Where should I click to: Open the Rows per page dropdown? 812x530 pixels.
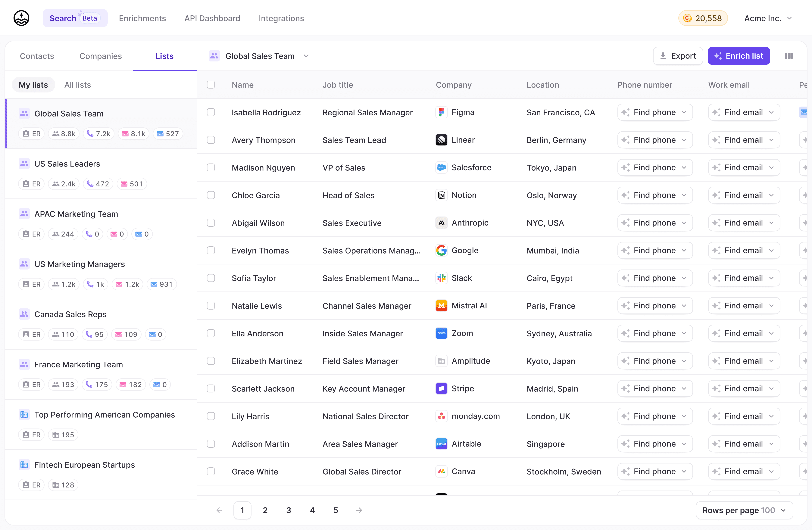pyautogui.click(x=744, y=510)
